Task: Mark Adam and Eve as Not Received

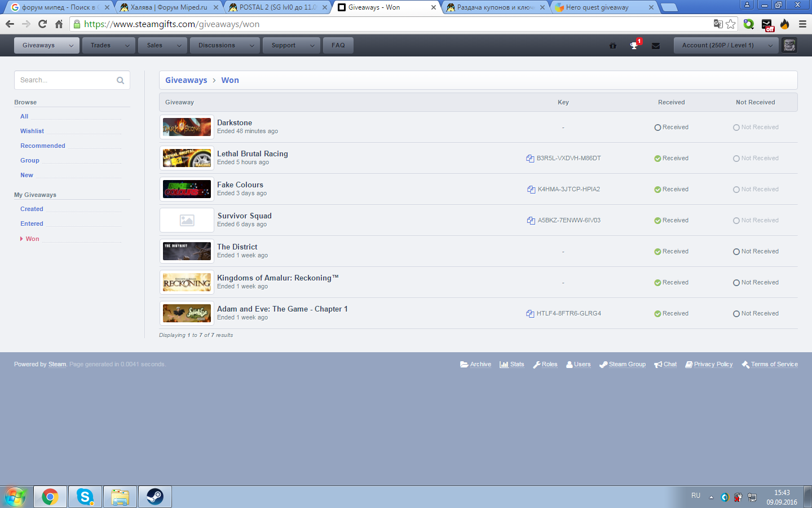Action: pos(756,314)
